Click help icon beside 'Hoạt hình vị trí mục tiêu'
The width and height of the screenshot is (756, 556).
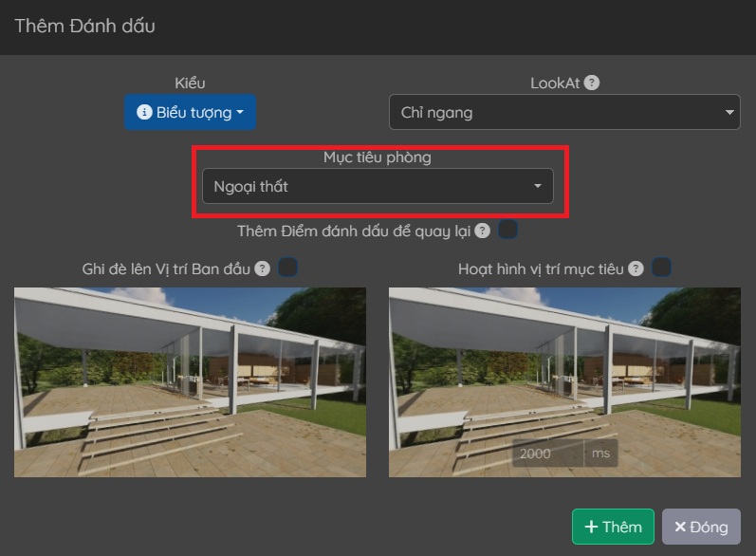click(x=636, y=269)
